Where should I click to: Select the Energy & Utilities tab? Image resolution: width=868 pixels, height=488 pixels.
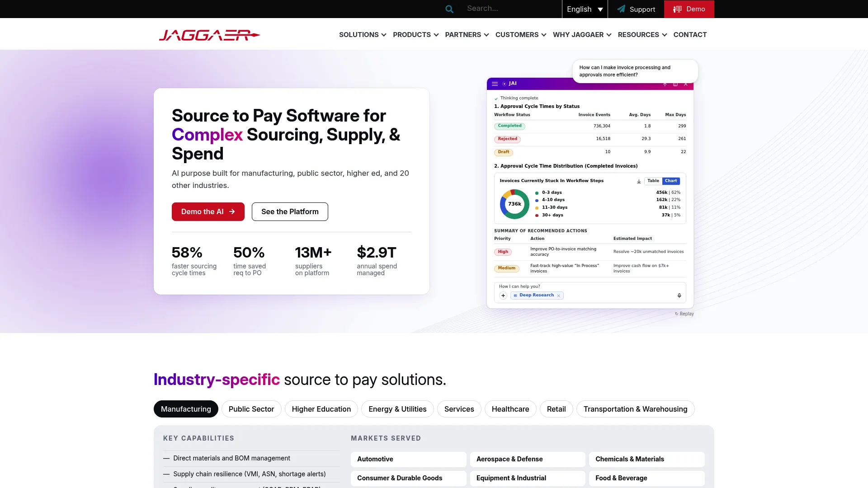(x=397, y=409)
